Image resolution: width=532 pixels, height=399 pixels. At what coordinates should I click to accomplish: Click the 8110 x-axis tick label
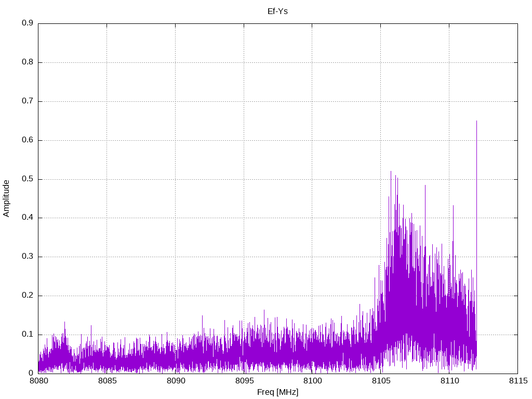point(449,381)
